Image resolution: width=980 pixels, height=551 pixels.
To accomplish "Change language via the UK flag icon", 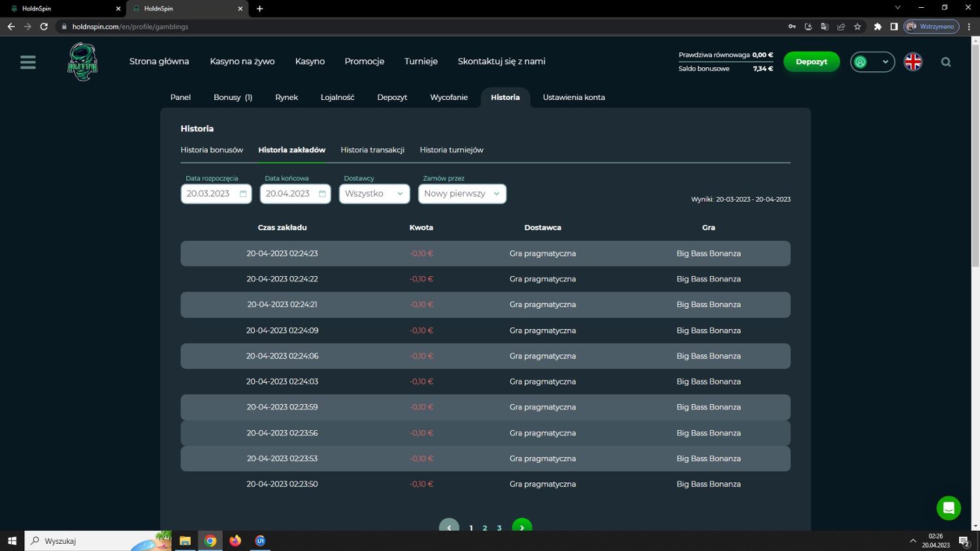I will point(913,61).
